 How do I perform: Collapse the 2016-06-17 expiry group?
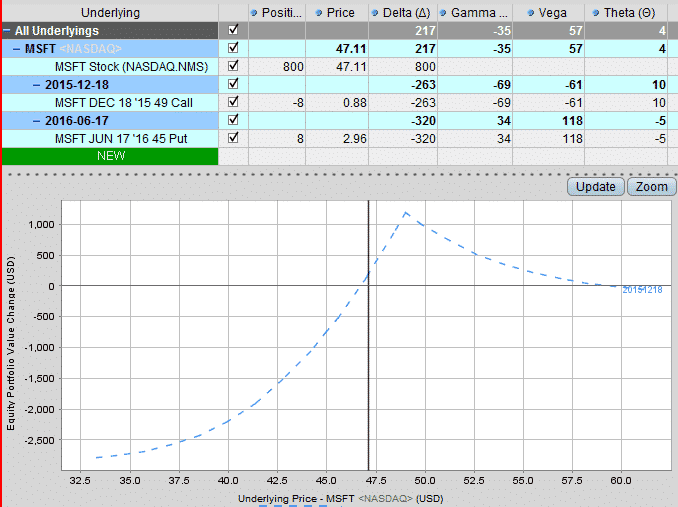pos(37,120)
